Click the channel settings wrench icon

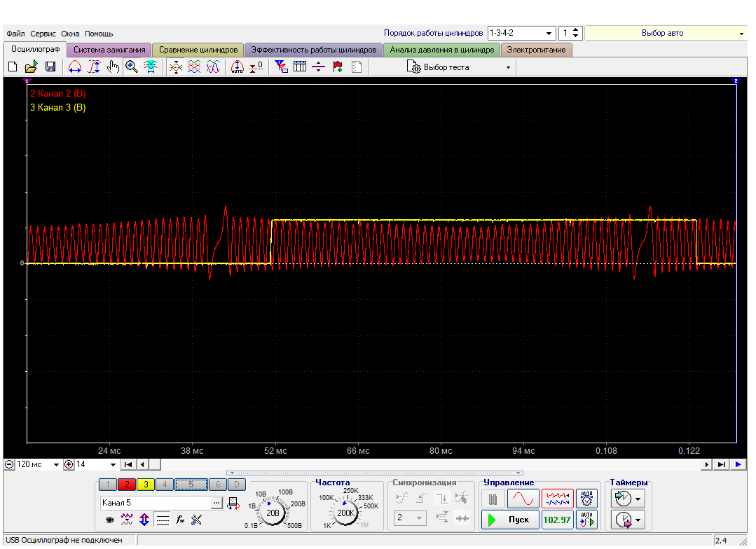coord(196,520)
